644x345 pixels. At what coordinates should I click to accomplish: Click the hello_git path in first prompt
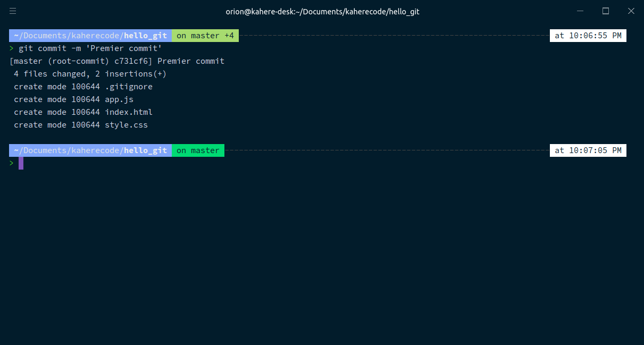146,36
